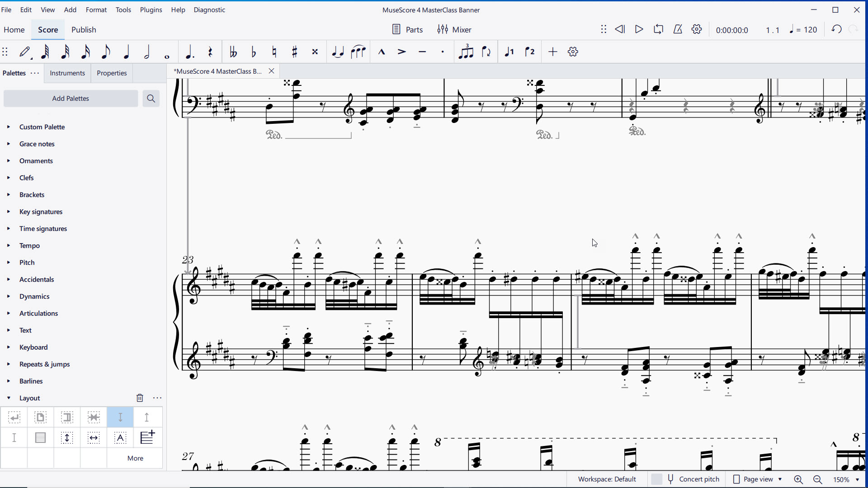The width and height of the screenshot is (868, 488).
Task: Open the Diagnostic menu
Action: coord(209,9)
